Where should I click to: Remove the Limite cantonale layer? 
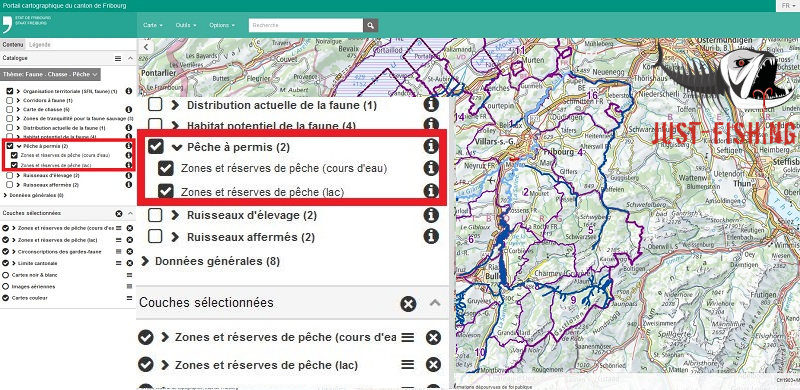click(x=130, y=263)
